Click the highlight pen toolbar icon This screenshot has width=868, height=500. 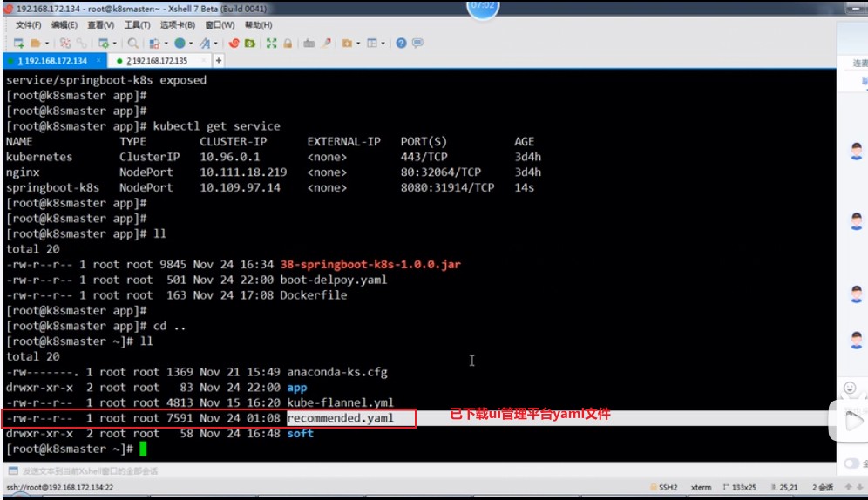click(326, 44)
